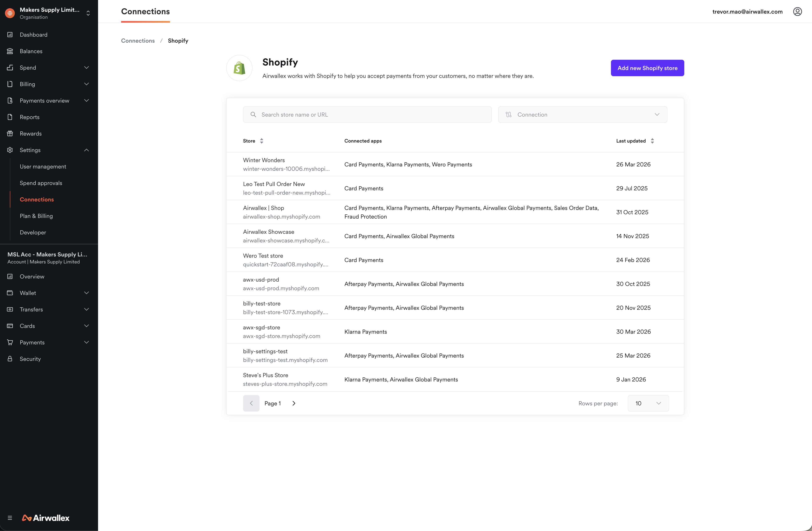Screen dimensions: 812x531
Task: Open the billy-settings-test store row
Action: coord(455,356)
